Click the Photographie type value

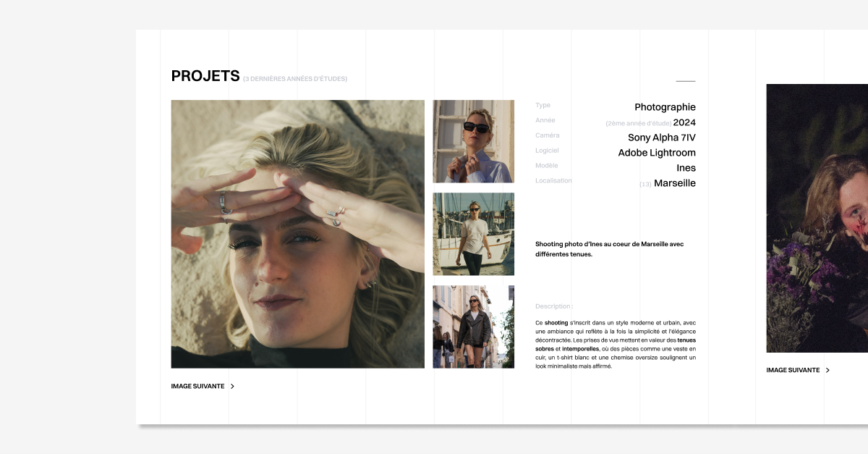pos(665,107)
